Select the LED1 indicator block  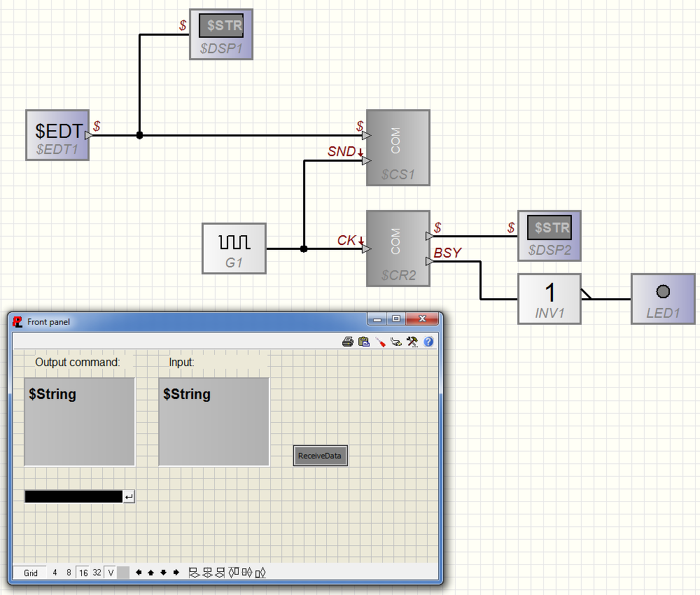664,299
